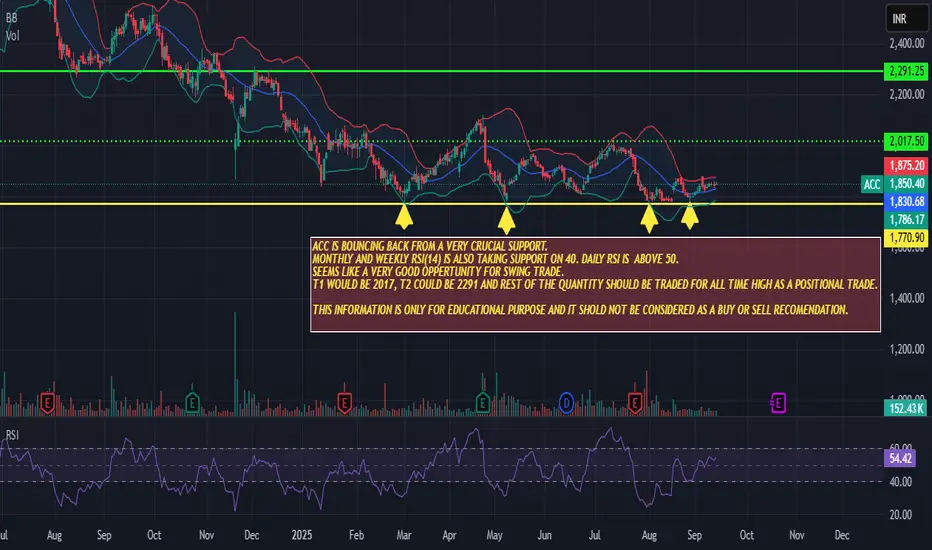Image resolution: width=932 pixels, height=550 pixels.
Task: Open red earnings marker before Aug 2024
Action: point(48,403)
